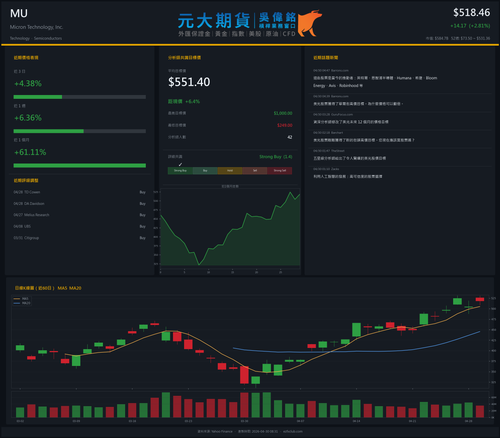Click Buy rating beside TD Cowen
500x438 pixels.
143,192
